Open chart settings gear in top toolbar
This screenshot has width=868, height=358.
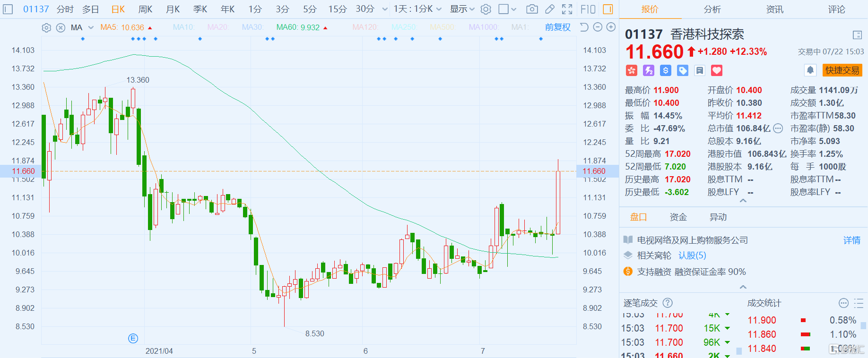pyautogui.click(x=486, y=9)
